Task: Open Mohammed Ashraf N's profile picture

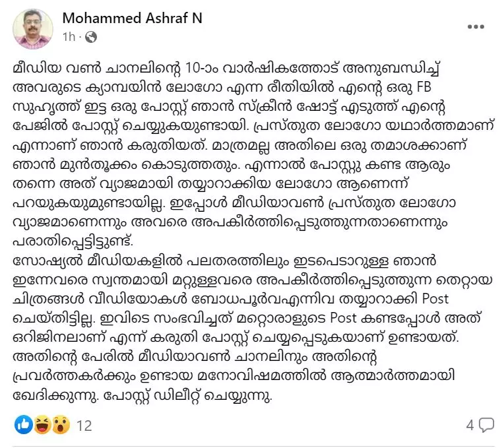Action: tap(33, 28)
